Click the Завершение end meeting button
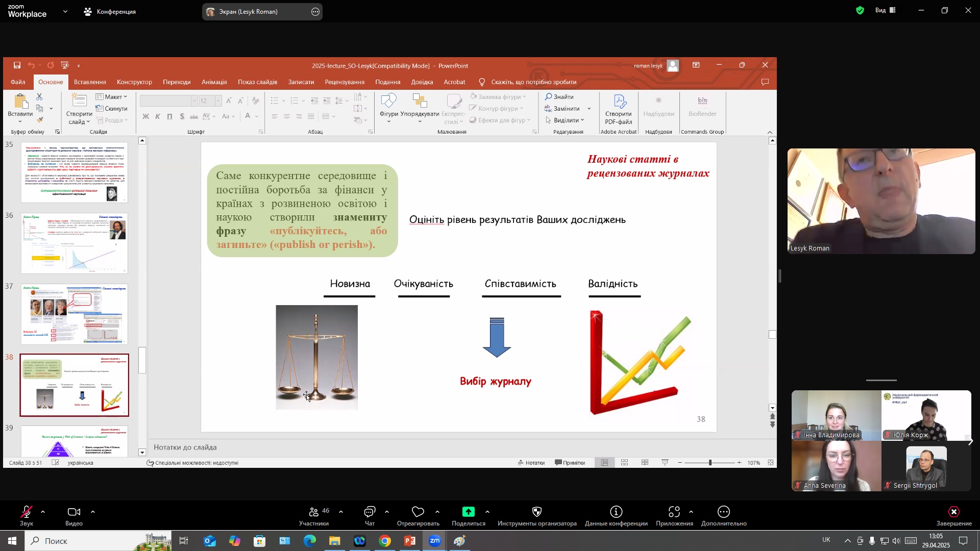Image resolution: width=980 pixels, height=551 pixels. [x=953, y=516]
